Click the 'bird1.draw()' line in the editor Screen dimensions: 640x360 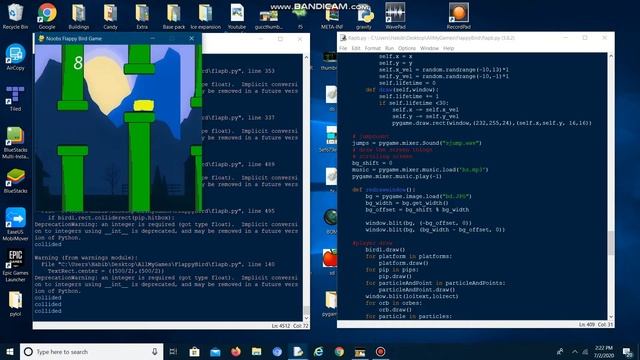(385, 249)
